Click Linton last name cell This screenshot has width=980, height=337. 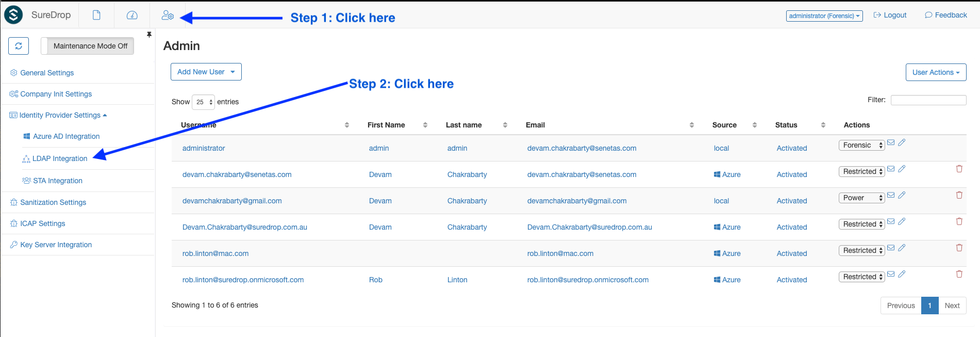pos(457,280)
